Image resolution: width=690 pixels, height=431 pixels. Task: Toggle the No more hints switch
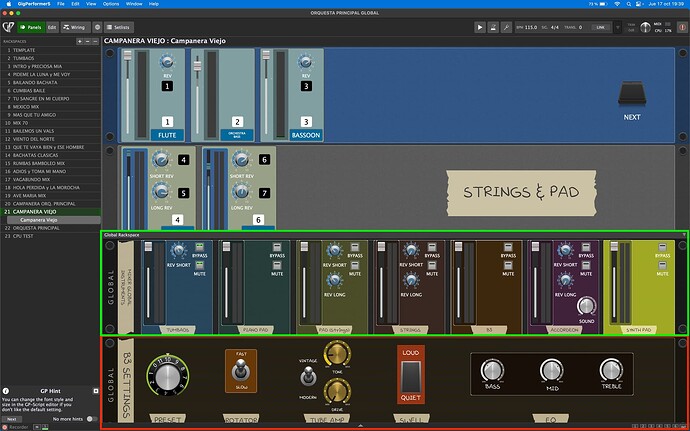pos(92,419)
